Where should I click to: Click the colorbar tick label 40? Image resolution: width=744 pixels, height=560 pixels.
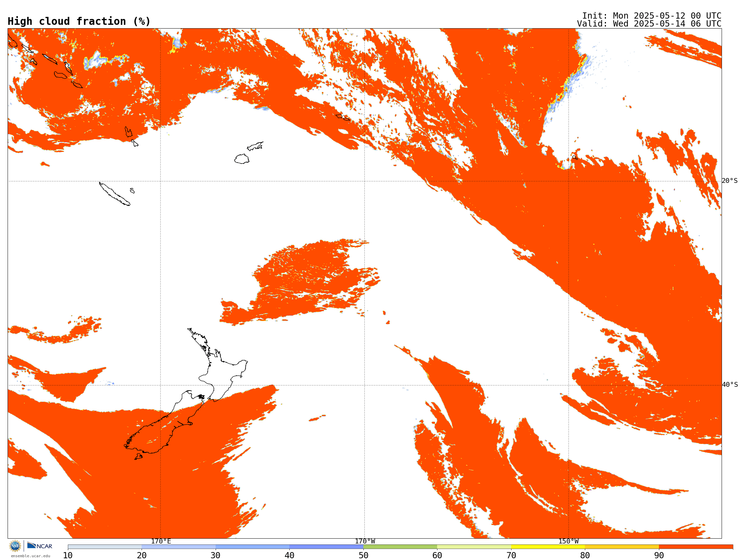pyautogui.click(x=289, y=555)
